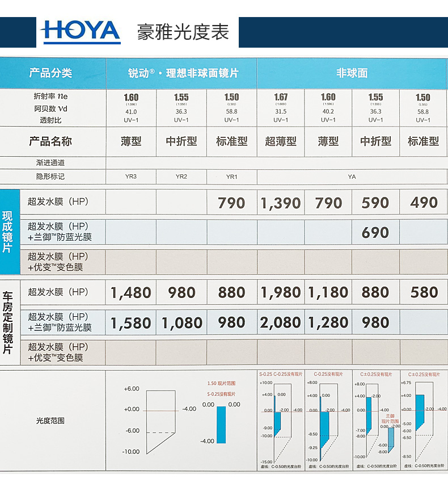Click Abbe value 40.2
The image size is (448, 491).
point(328,111)
